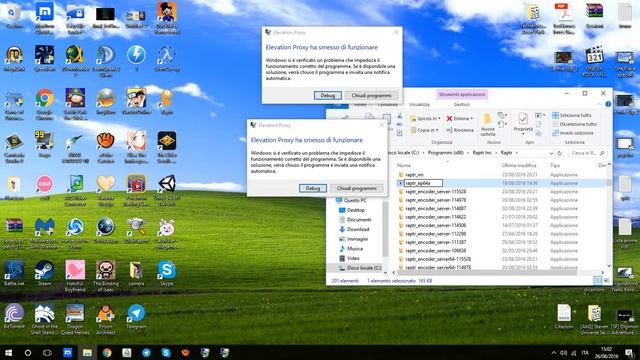The width and height of the screenshot is (640, 360).
Task: Click Seleziona tutto in the ribbon
Action: point(572,115)
